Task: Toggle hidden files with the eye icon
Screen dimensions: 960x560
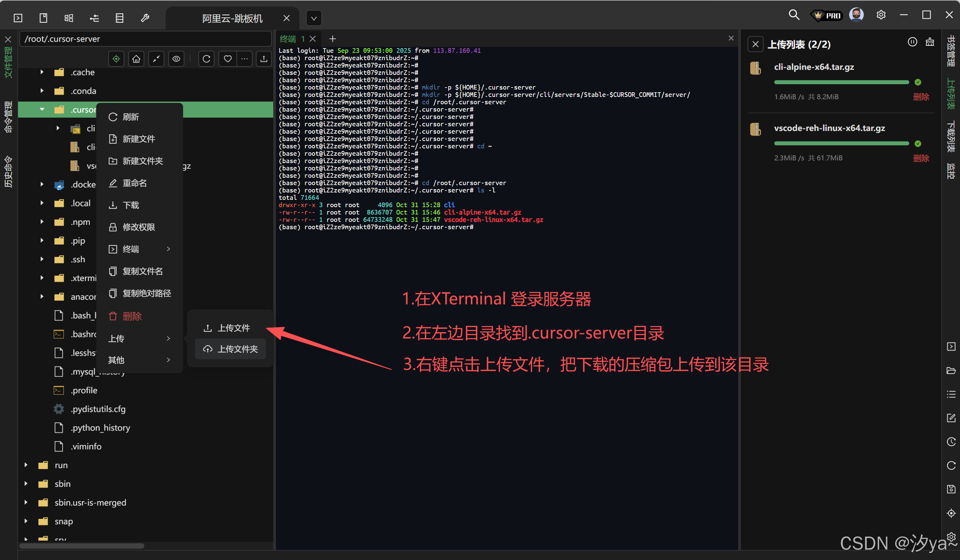Action: 176,59
